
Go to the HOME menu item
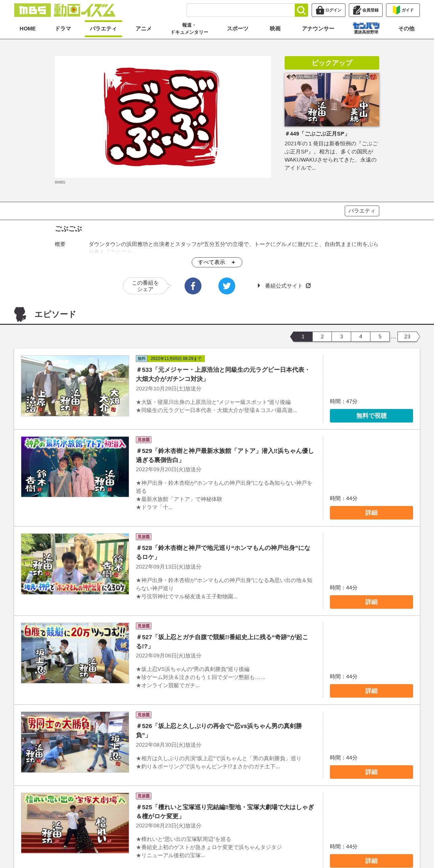28,29
